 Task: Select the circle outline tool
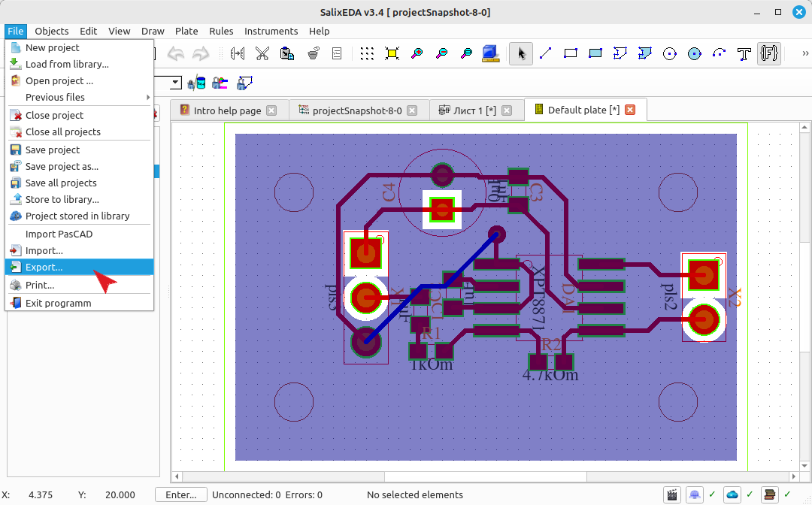click(x=670, y=54)
